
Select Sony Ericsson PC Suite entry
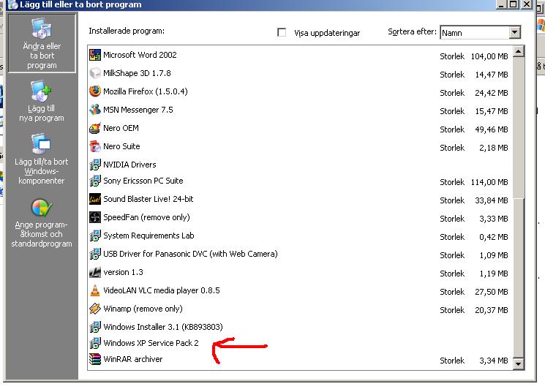click(x=301, y=181)
